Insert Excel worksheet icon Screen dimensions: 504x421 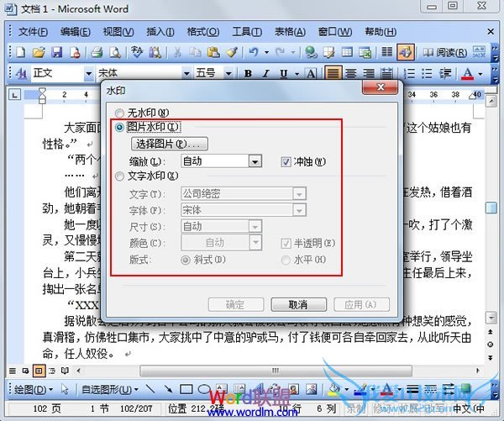coord(365,52)
